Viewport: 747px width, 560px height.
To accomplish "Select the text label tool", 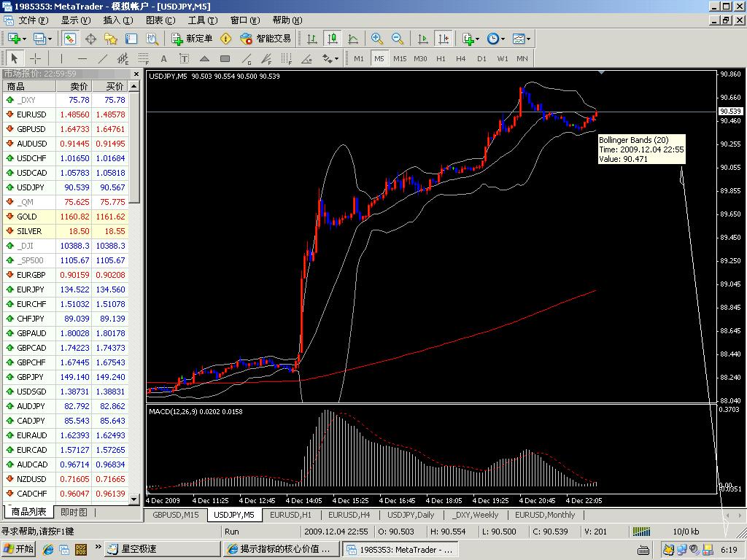I will (184, 58).
